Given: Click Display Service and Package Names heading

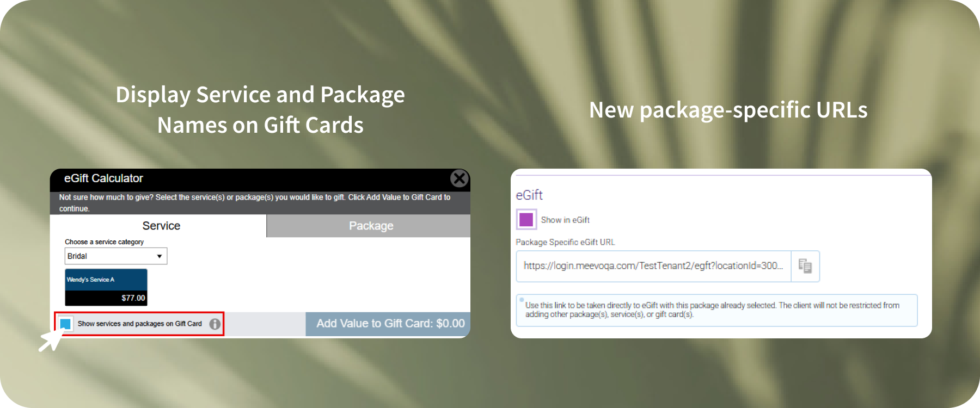Looking at the screenshot, I should point(260,110).
